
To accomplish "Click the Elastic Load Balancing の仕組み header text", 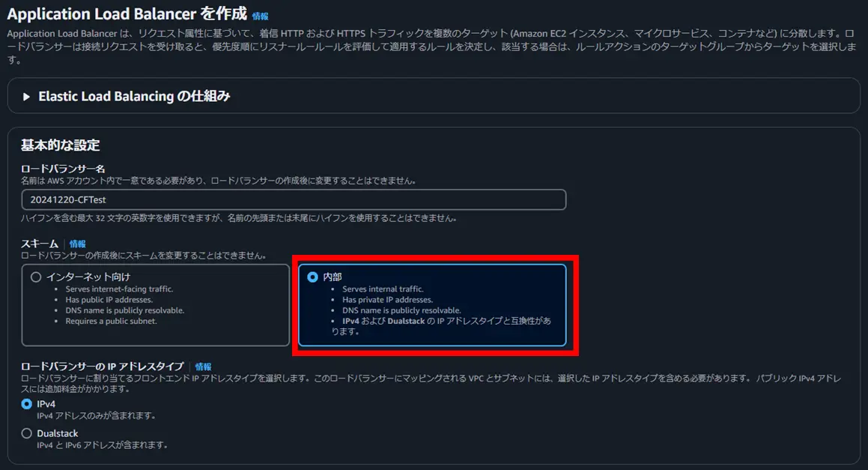I will pyautogui.click(x=134, y=97).
